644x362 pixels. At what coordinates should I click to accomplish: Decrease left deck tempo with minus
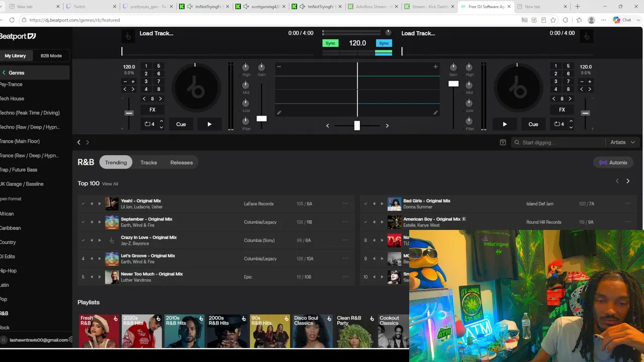click(125, 81)
